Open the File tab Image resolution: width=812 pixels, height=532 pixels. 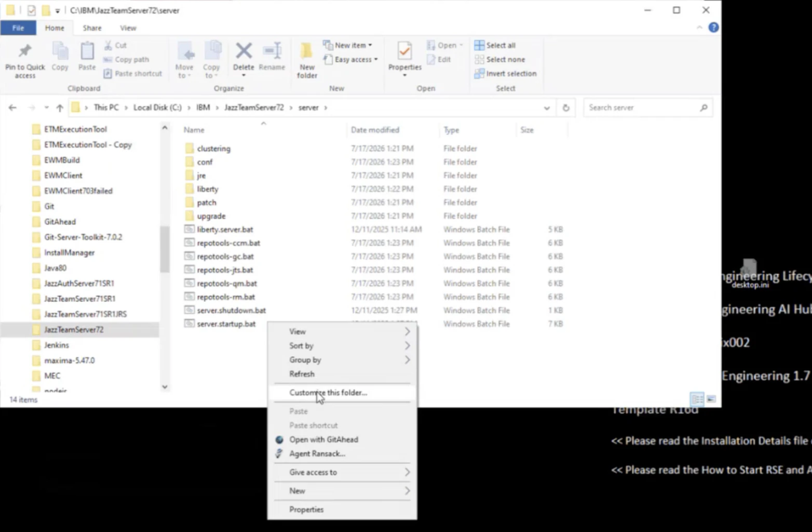[x=18, y=28]
